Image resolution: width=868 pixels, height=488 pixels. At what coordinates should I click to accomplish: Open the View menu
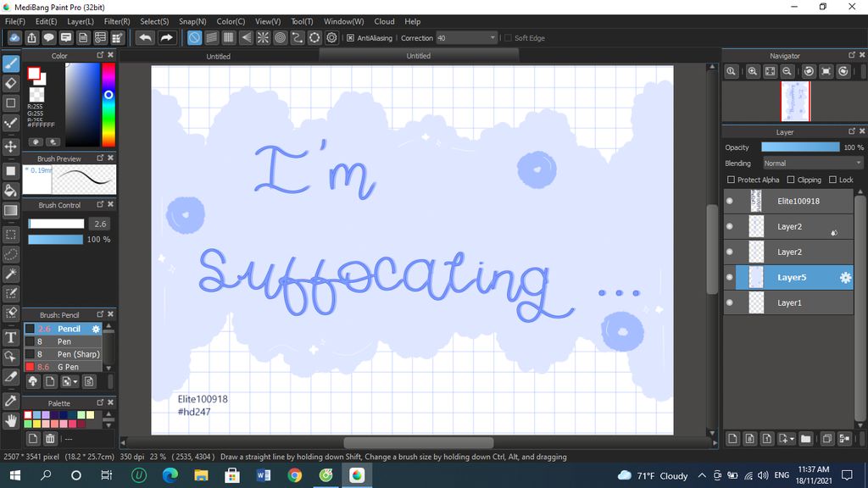[x=268, y=21]
